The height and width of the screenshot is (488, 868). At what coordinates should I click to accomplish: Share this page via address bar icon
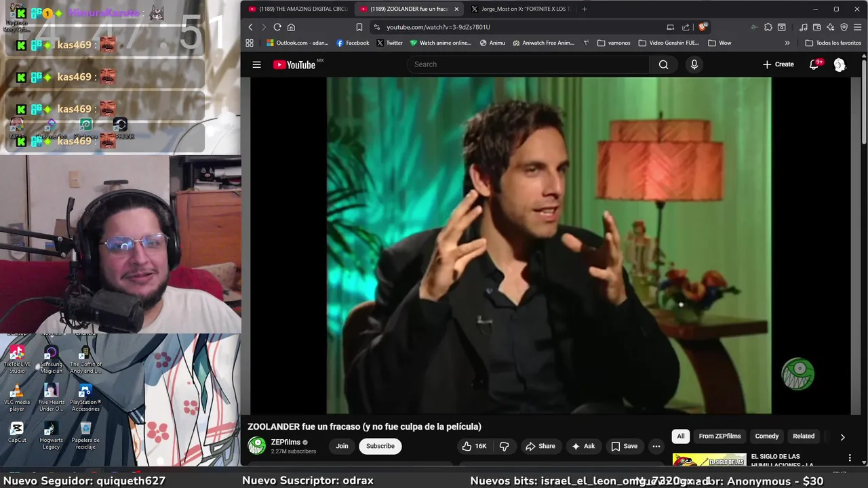click(686, 27)
